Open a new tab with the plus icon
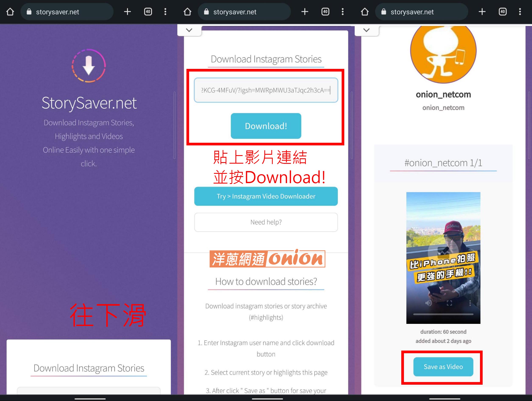Screen dimensions: 532x401 click(x=128, y=11)
